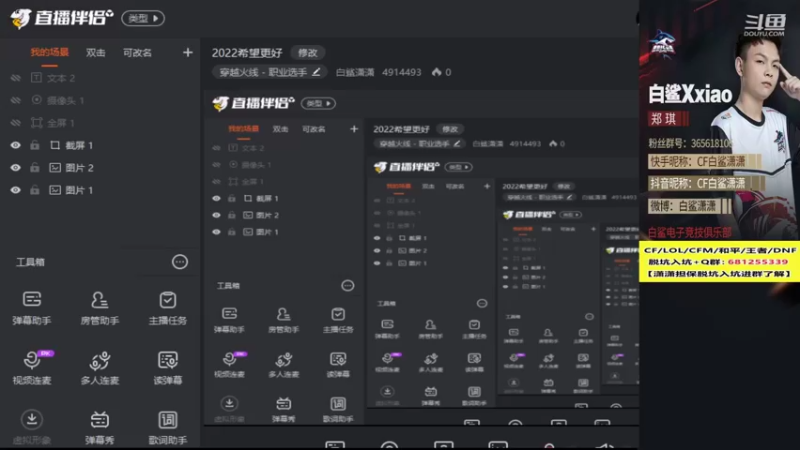Select the outer 图片 1 source row
800x450 pixels.
[99, 190]
